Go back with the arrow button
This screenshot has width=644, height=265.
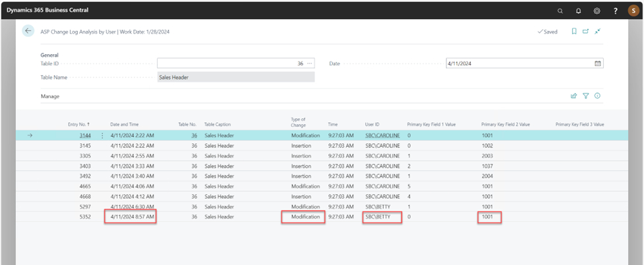[28, 31]
